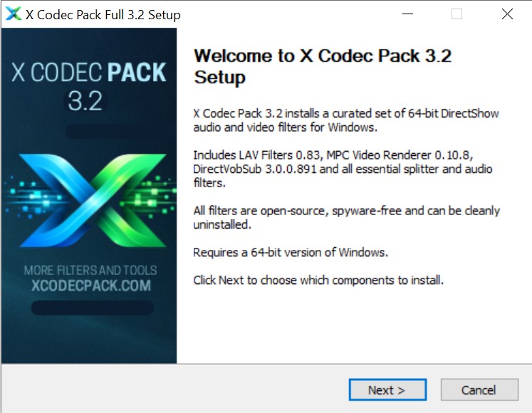Minimize the setup window

pos(407,14)
